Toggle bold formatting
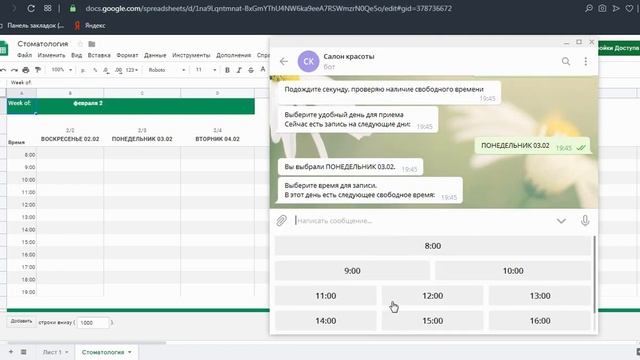The width and height of the screenshot is (640, 360). (227, 70)
